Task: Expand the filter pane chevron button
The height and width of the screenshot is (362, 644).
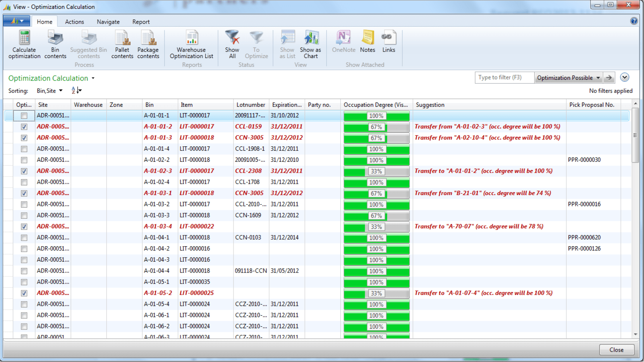Action: click(624, 77)
